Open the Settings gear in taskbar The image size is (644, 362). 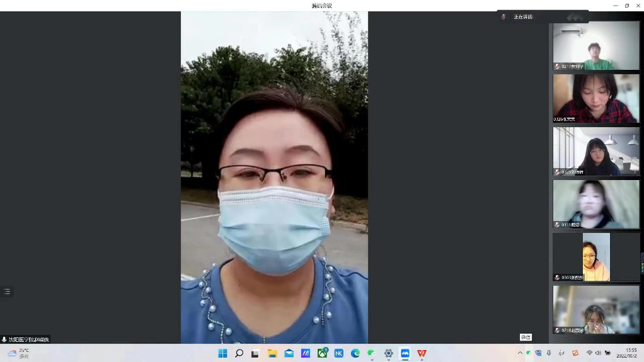[389, 353]
